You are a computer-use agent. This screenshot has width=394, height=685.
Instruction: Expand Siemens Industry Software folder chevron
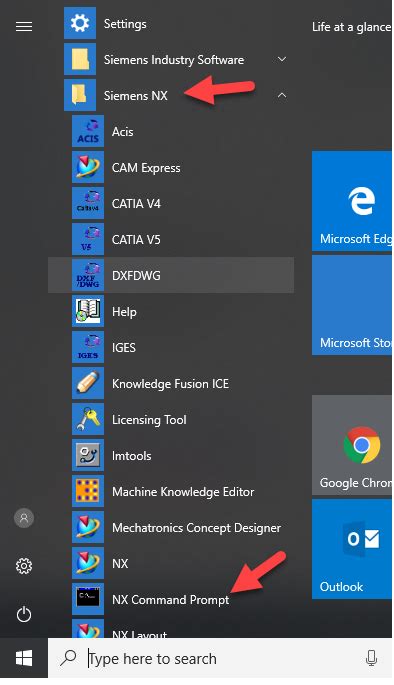click(x=282, y=59)
